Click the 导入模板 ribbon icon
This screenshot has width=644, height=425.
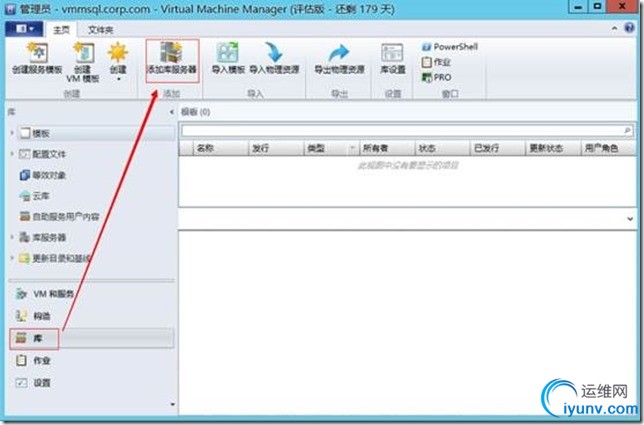[x=228, y=59]
